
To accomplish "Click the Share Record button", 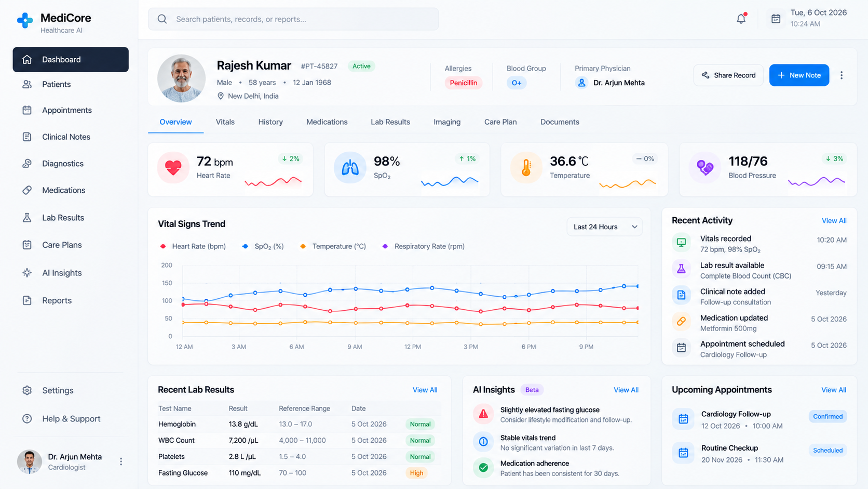I will (x=728, y=75).
